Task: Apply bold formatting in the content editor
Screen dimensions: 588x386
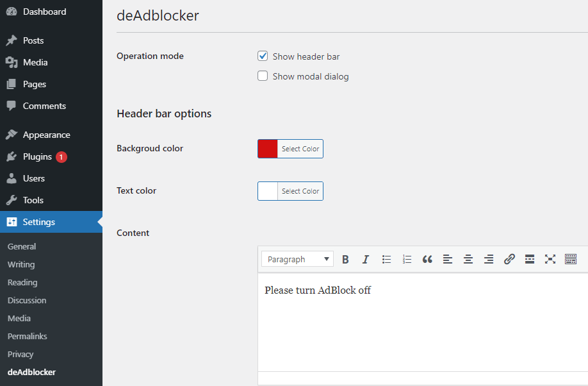Action: click(345, 259)
